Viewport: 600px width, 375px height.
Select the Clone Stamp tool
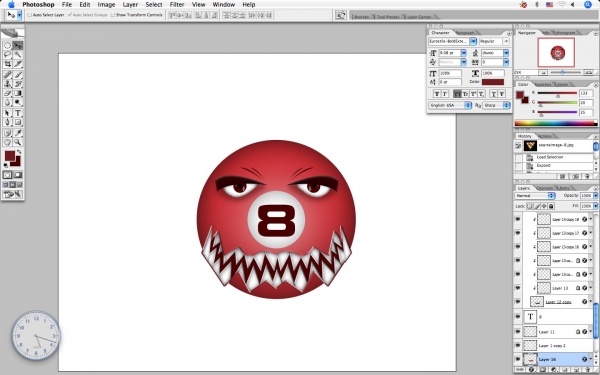(x=7, y=84)
